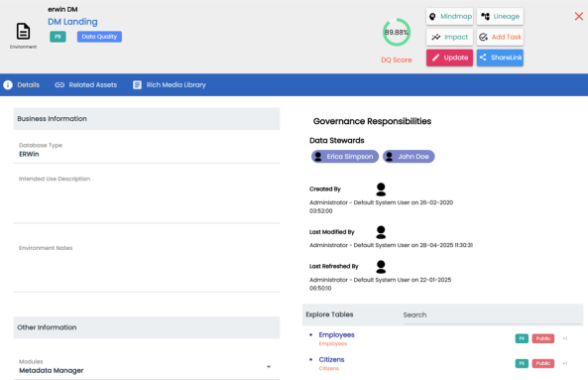Open the Lineage view
This screenshot has width=588, height=380.
tap(500, 17)
